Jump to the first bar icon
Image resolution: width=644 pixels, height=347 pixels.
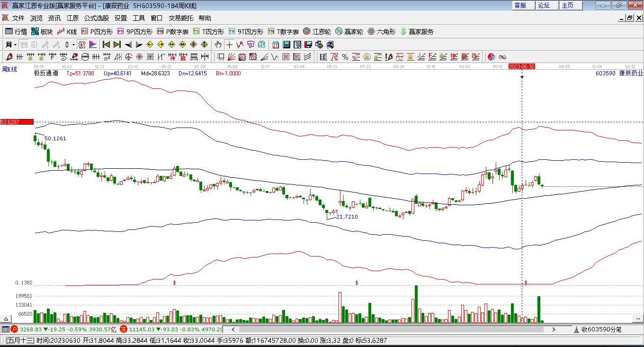[107, 45]
